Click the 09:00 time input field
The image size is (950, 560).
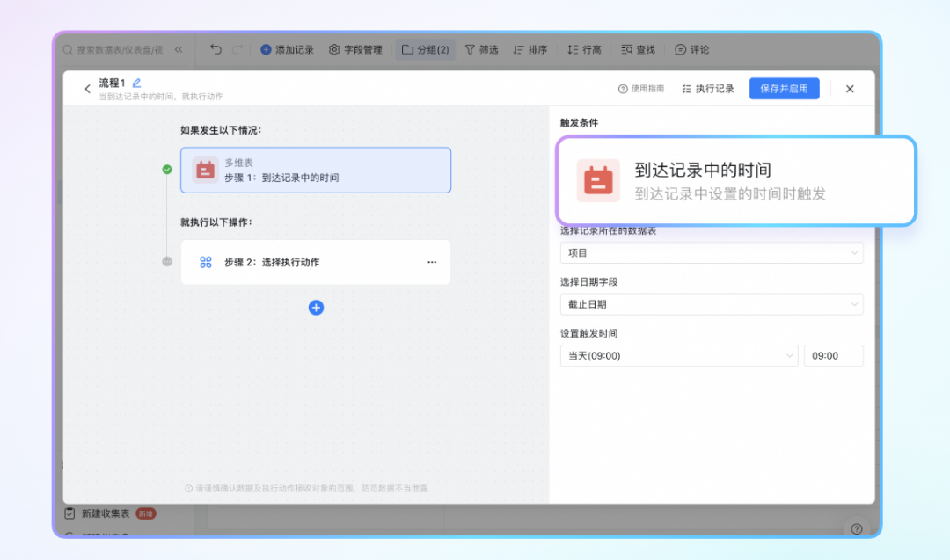pos(833,356)
